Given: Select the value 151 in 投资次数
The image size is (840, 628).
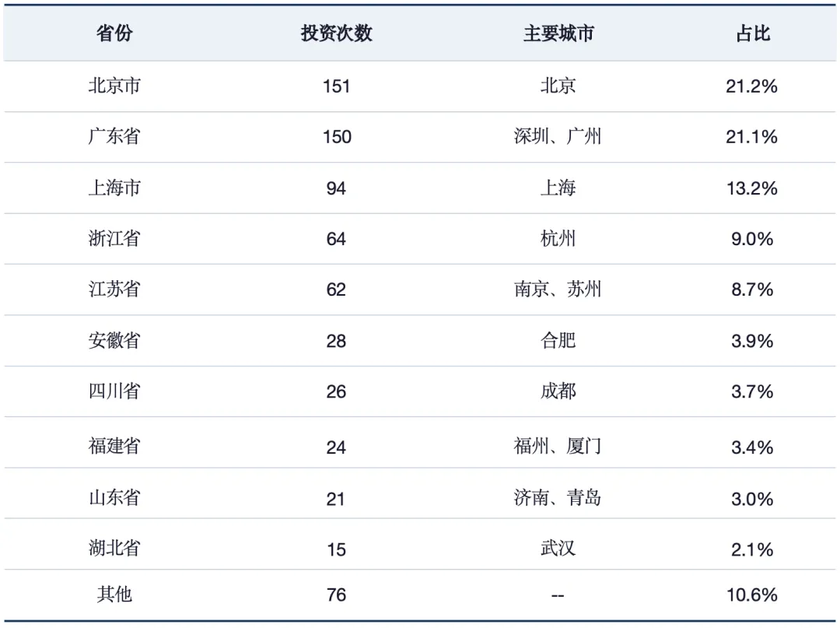Looking at the screenshot, I should point(337,86).
